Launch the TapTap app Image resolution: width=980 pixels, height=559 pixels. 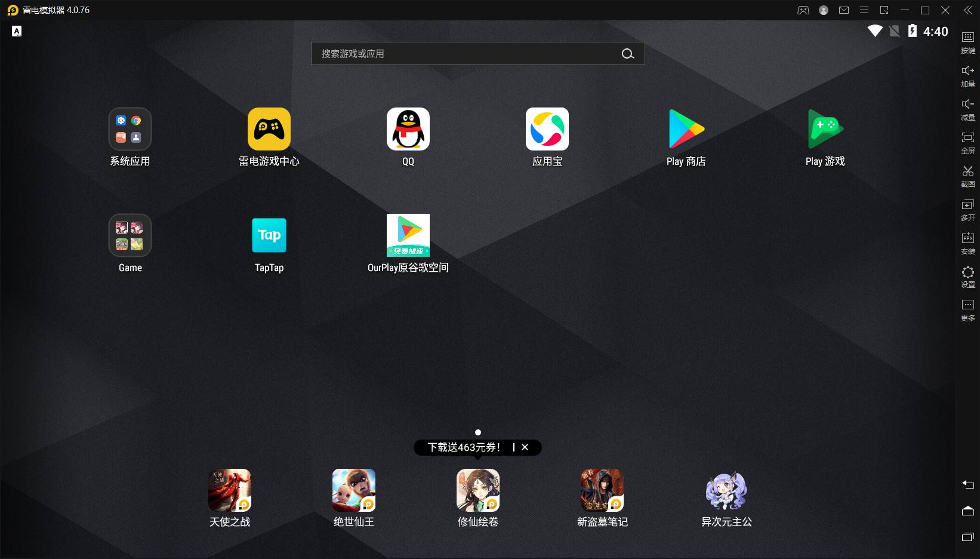(x=269, y=235)
